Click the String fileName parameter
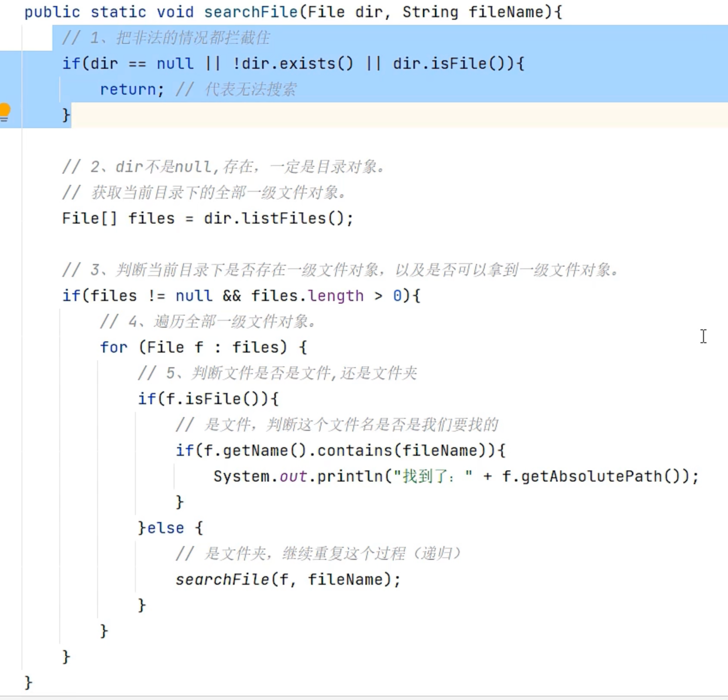The height and width of the screenshot is (700, 728). [x=473, y=12]
